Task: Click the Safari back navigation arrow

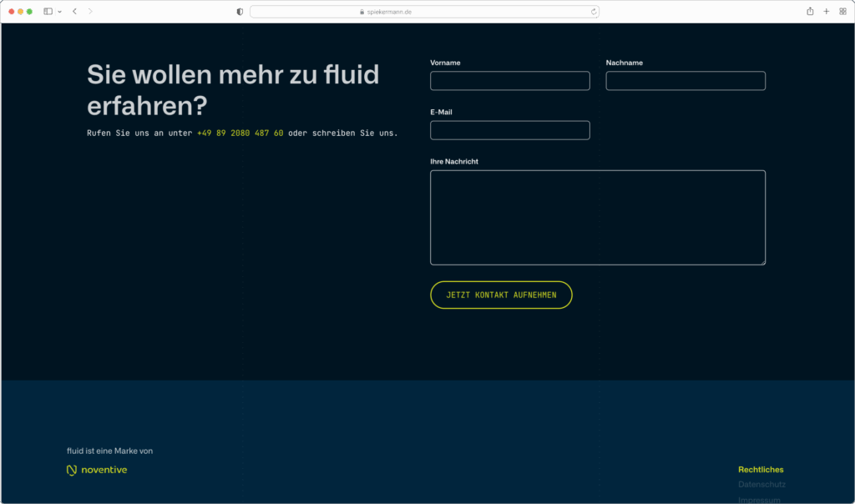Action: 74,12
